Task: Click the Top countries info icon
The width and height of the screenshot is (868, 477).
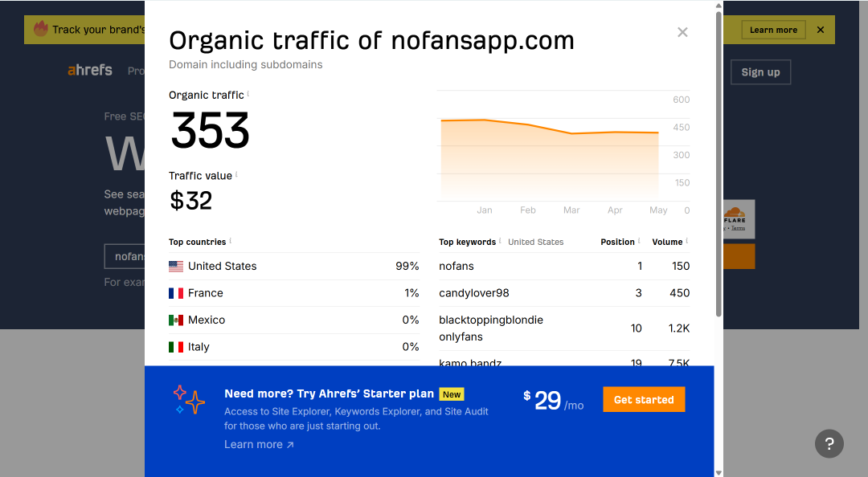Action: [x=231, y=241]
